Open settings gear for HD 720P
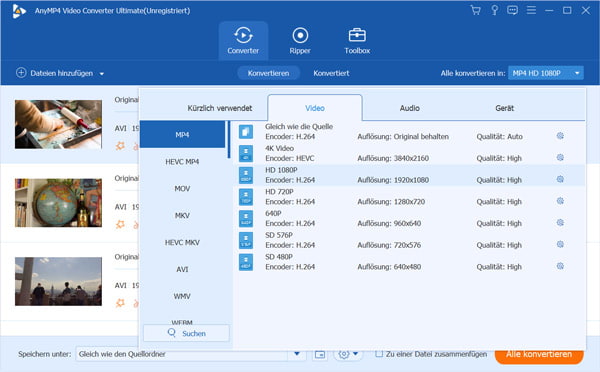This screenshot has height=372, width=600. click(x=560, y=201)
